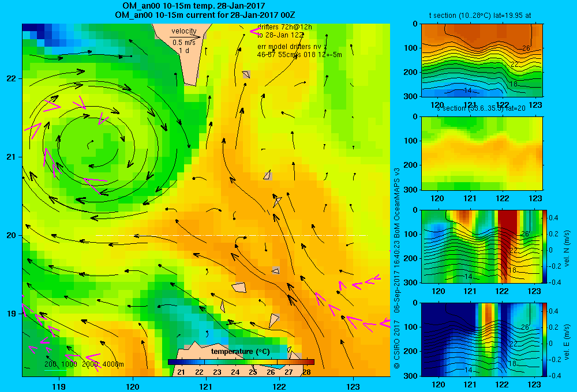Click the dark red end of temperature colorbar
Image resolution: width=577 pixels, height=392 pixels.
tap(310, 362)
